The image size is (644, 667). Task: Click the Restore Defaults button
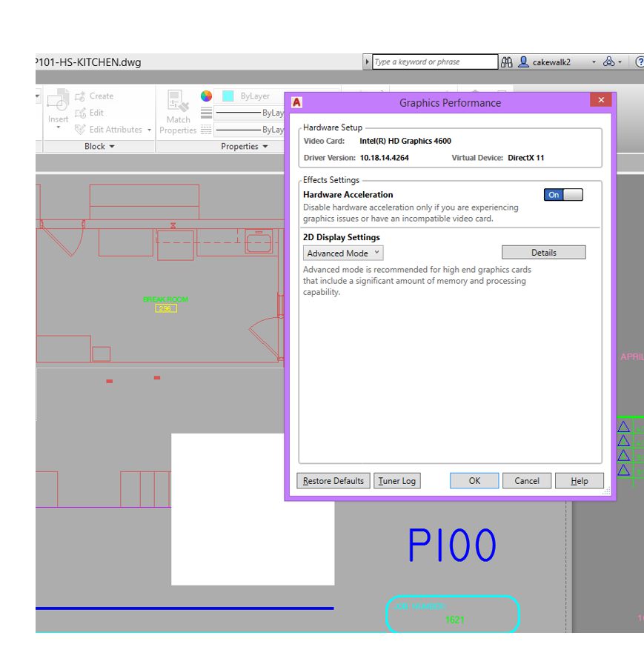tap(333, 480)
